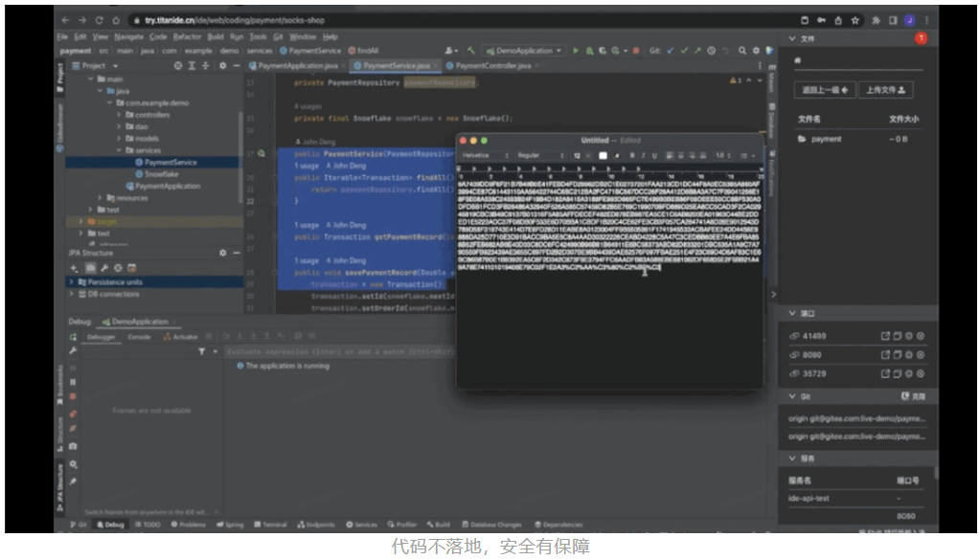Switch to the PaymentController.java tab
This screenshot has height=560, width=979.
click(489, 66)
